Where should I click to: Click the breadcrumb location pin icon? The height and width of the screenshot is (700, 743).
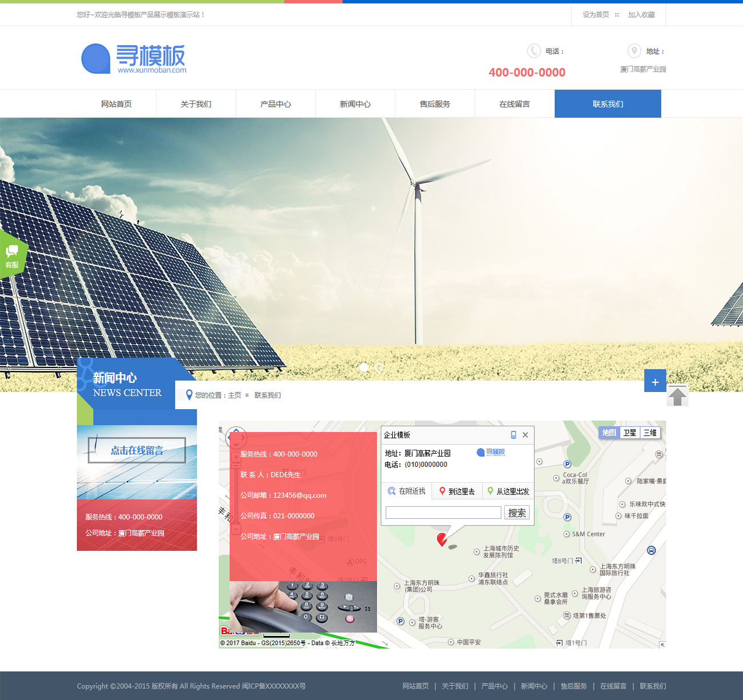189,395
